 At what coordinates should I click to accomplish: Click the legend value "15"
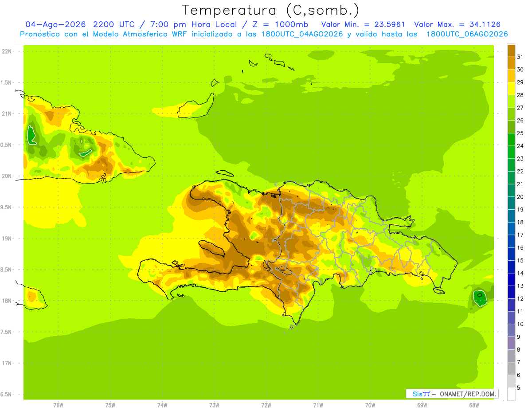[x=520, y=260]
